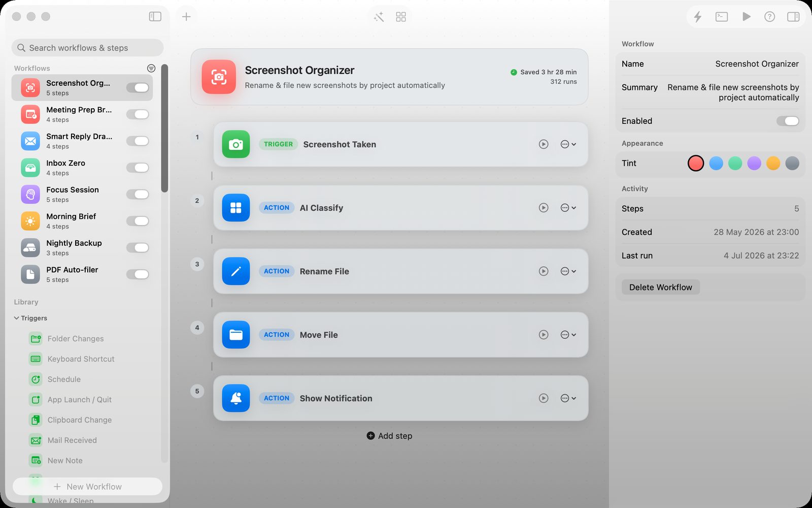The width and height of the screenshot is (812, 508).
Task: Open Smart Reply Dra... workflow
Action: point(82,141)
